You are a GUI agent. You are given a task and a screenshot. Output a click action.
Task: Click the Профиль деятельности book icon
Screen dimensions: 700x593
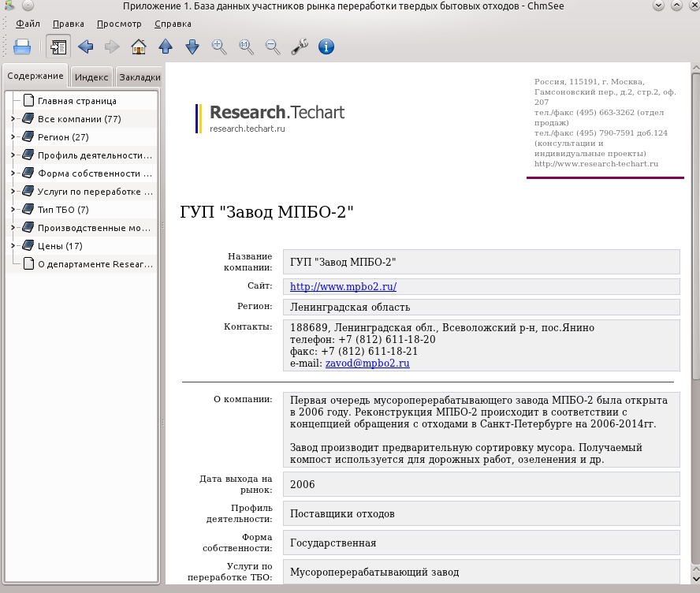28,155
